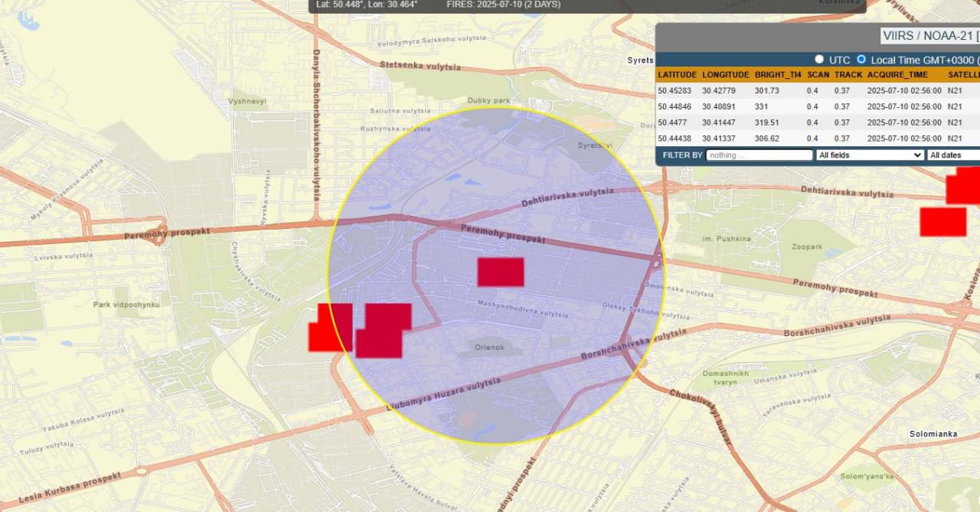Click the Dubky park map label

(488, 100)
